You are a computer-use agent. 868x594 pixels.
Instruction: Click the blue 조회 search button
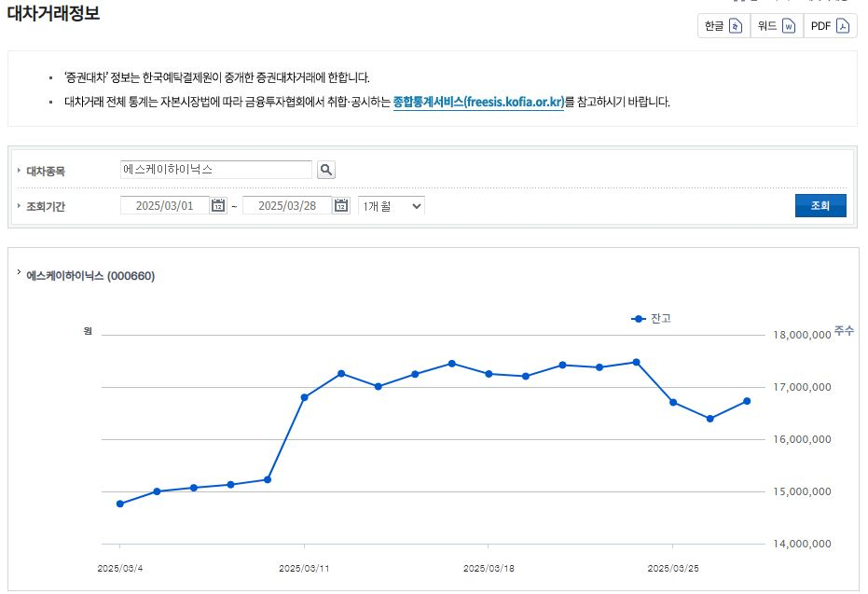click(820, 205)
